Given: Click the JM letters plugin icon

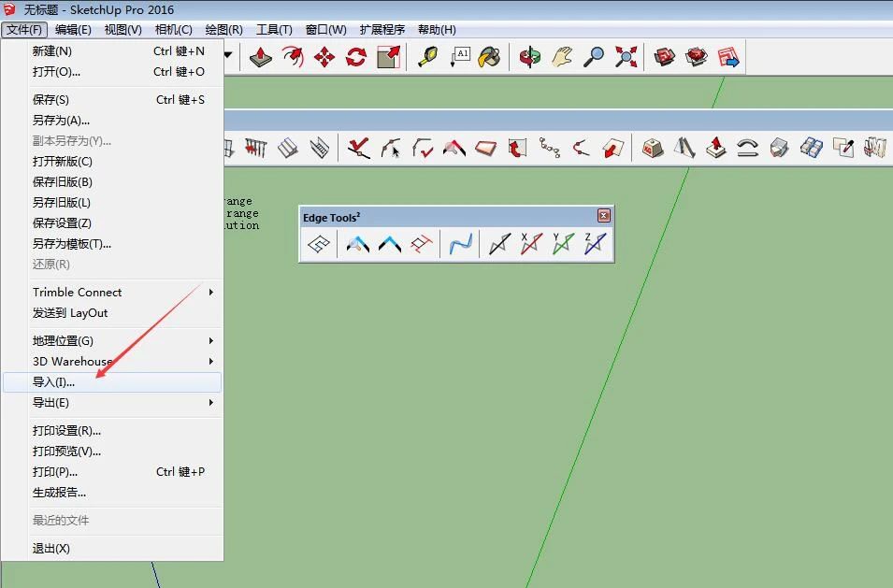Looking at the screenshot, I should [x=875, y=149].
